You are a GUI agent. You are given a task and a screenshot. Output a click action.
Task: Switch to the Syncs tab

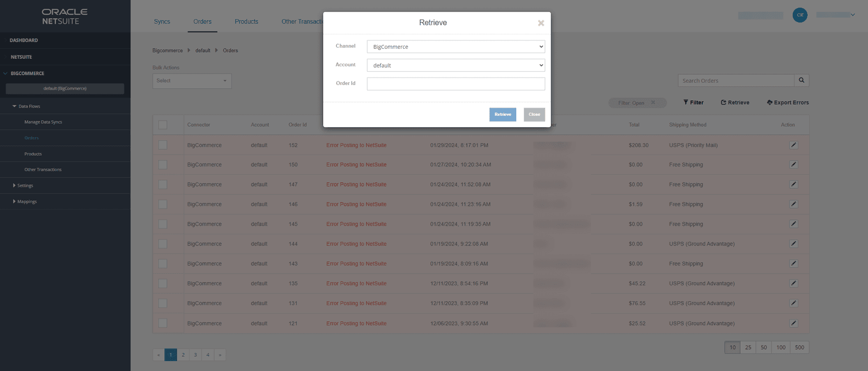162,21
